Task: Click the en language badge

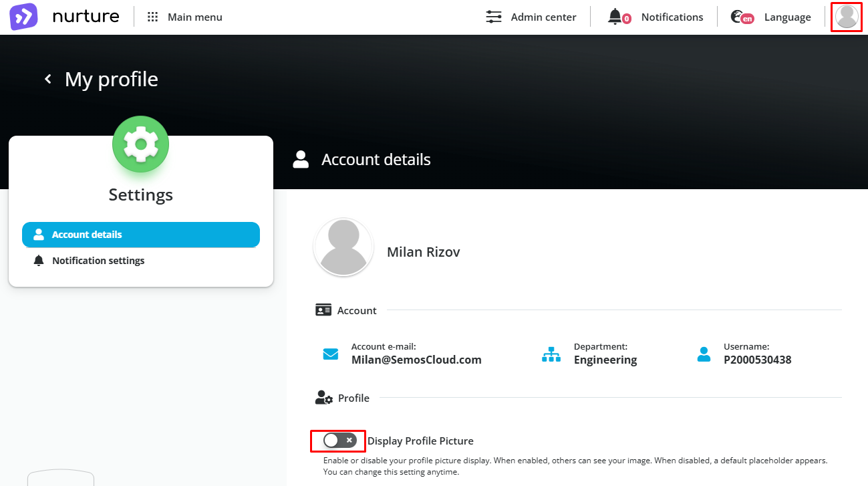Action: tap(747, 19)
